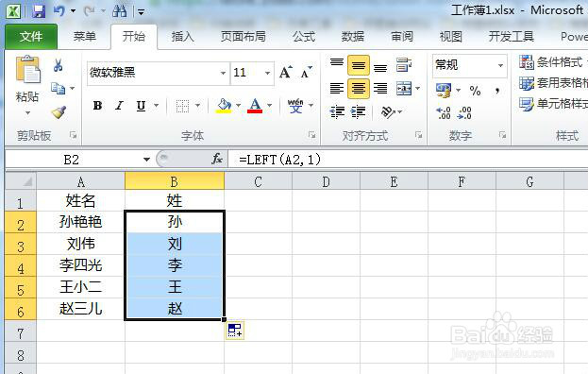
Task: Select column C header
Action: click(x=258, y=181)
